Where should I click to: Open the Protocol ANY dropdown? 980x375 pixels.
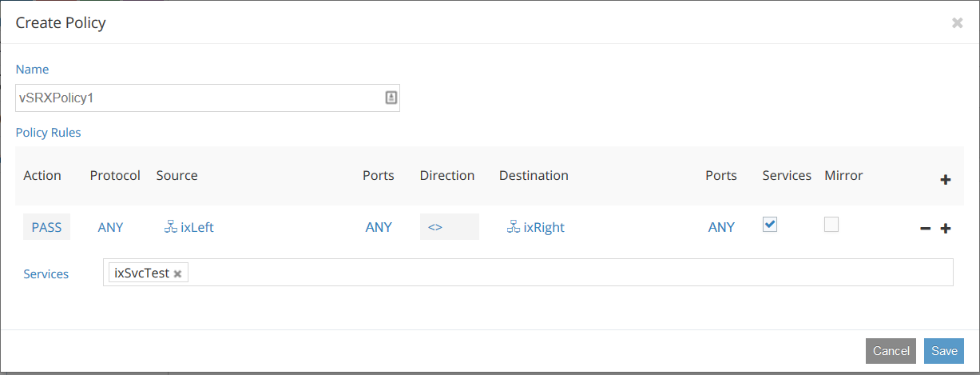point(110,227)
